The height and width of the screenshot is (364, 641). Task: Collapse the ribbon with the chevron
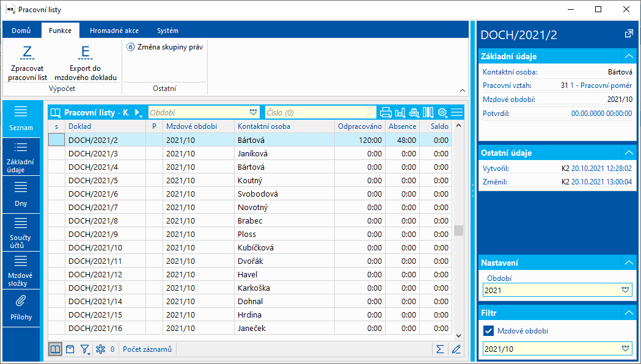click(x=463, y=90)
